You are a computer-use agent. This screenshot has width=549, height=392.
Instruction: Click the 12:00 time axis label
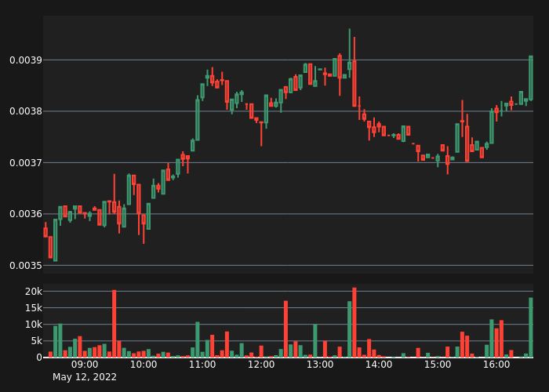261,365
